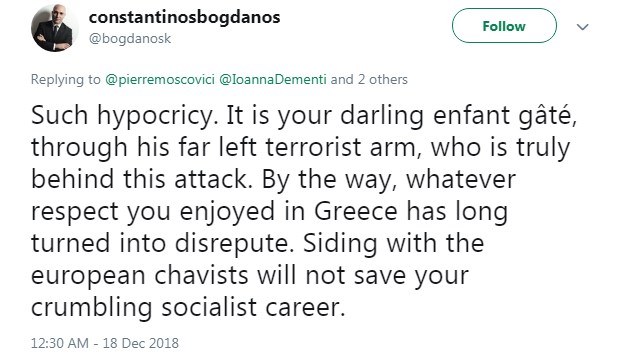Screen dimensions: 626x363
Task: Open the constantinosbogdanos profile picture
Action: pyautogui.click(x=54, y=28)
